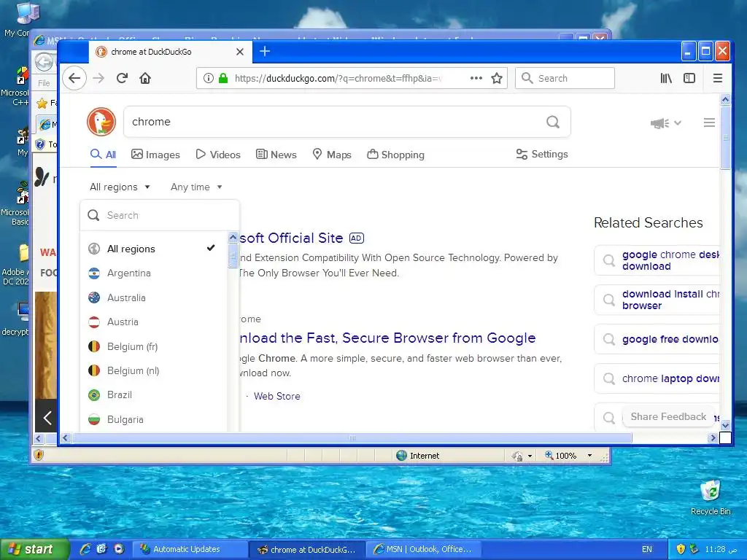
Task: Click Firefox toolbar Search box
Action: 565,78
